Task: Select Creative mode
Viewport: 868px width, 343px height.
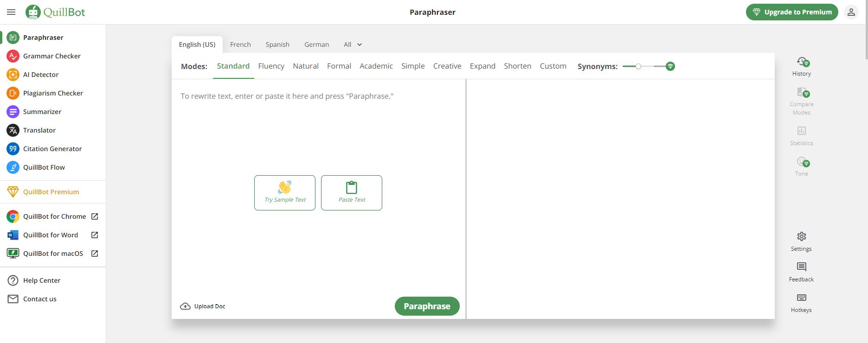Action: (x=447, y=66)
